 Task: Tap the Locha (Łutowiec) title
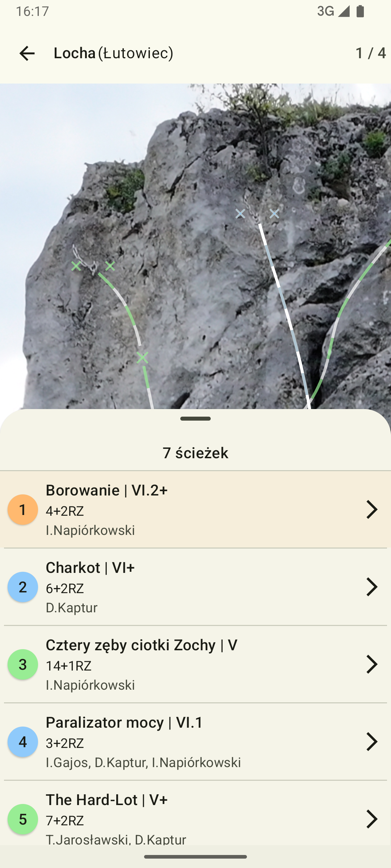(113, 54)
